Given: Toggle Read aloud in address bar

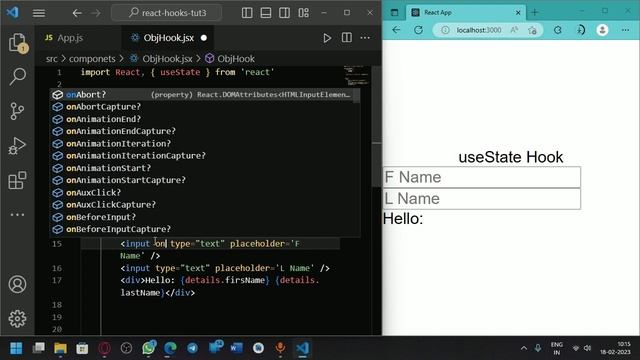Looking at the screenshot, I should (514, 30).
